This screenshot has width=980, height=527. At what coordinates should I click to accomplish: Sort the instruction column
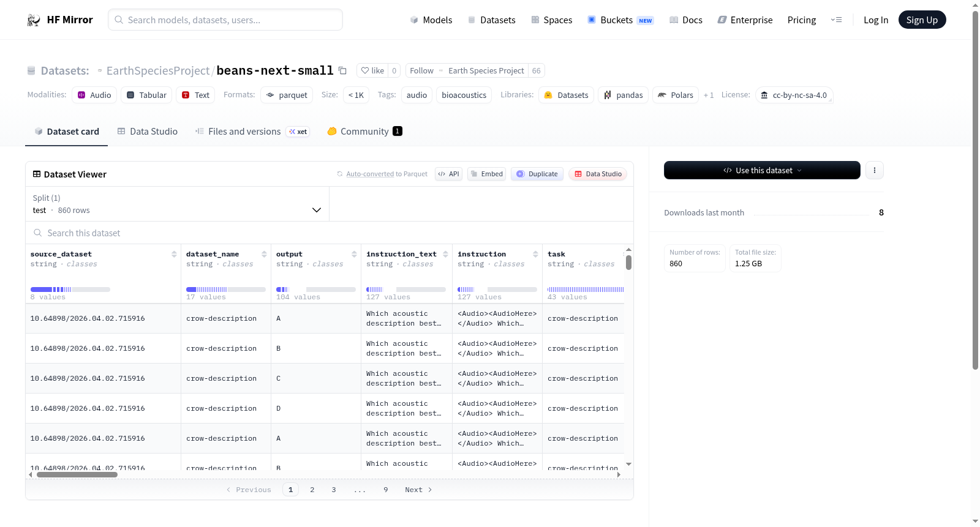pos(535,254)
